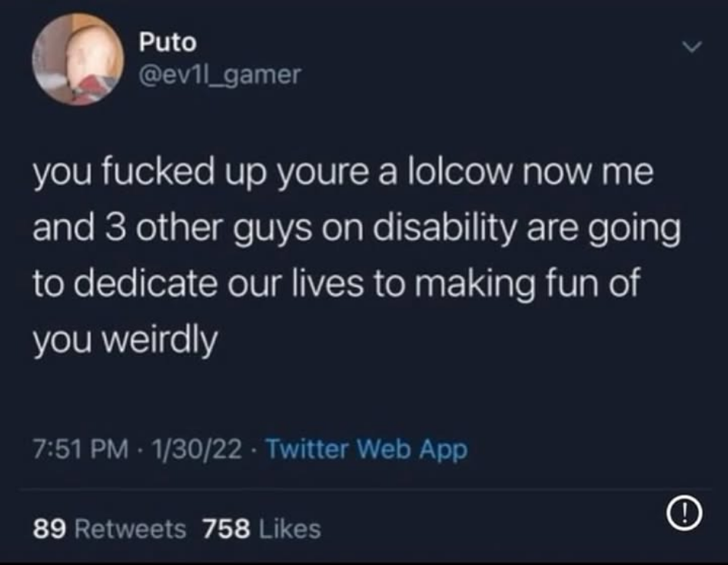The height and width of the screenshot is (565, 728).
Task: Open the tweet options chevron menu
Action: tap(692, 46)
